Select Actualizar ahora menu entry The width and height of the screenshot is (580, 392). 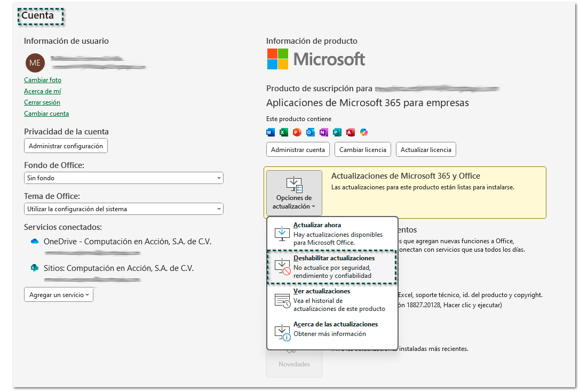pos(332,234)
